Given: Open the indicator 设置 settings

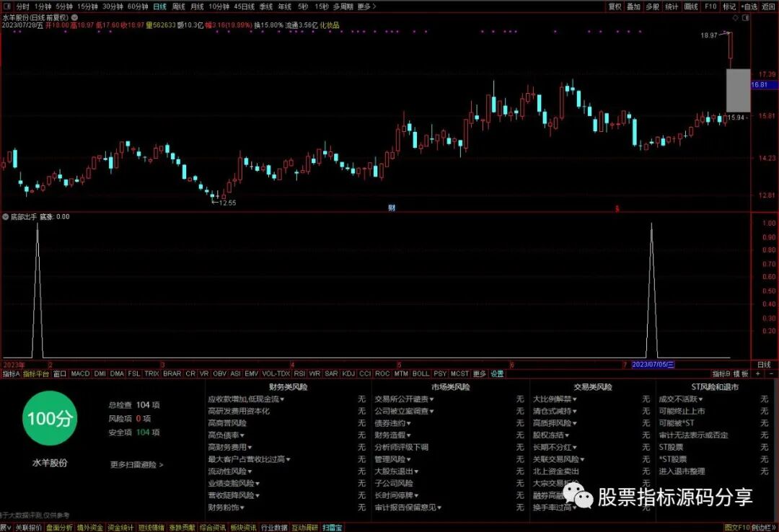Looking at the screenshot, I should [497, 373].
